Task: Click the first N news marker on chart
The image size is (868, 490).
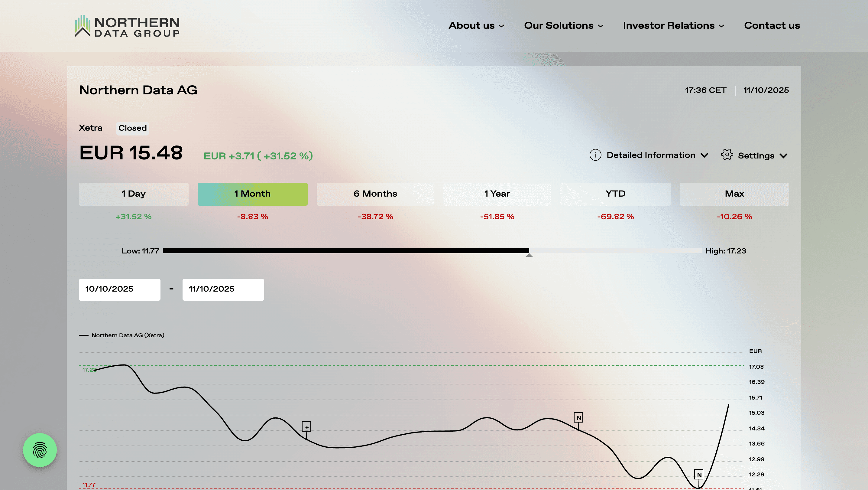Action: [578, 418]
